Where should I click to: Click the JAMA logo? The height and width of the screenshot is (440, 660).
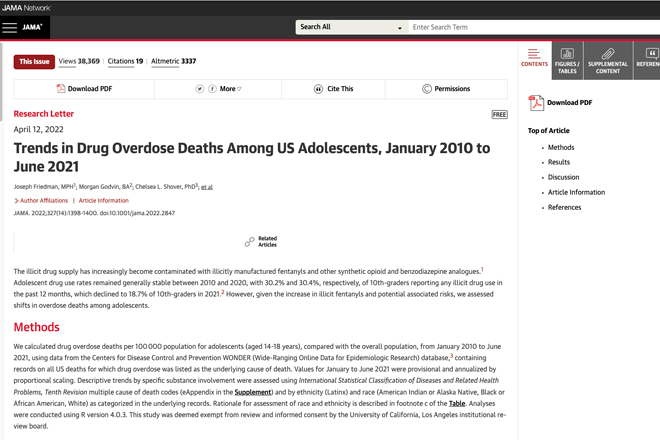click(x=32, y=27)
